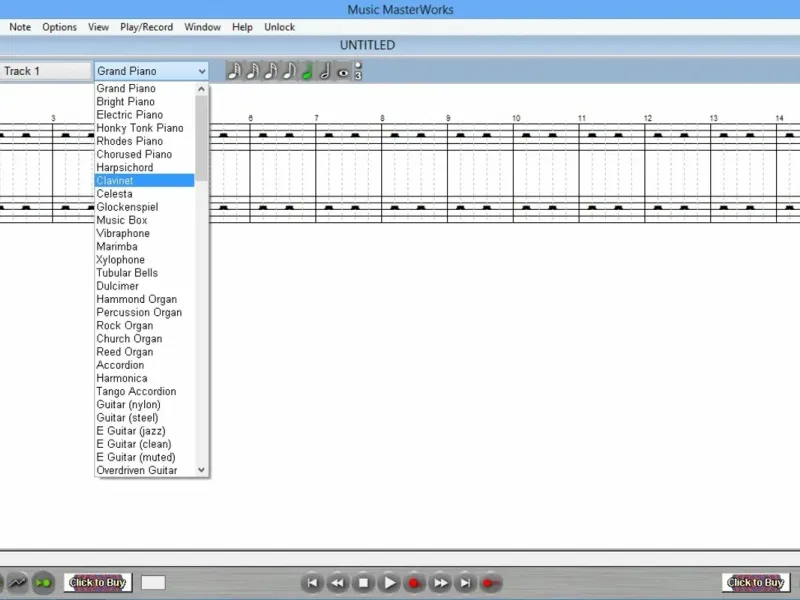This screenshot has height=600, width=800.
Task: Open the Play/Record menu
Action: click(146, 27)
